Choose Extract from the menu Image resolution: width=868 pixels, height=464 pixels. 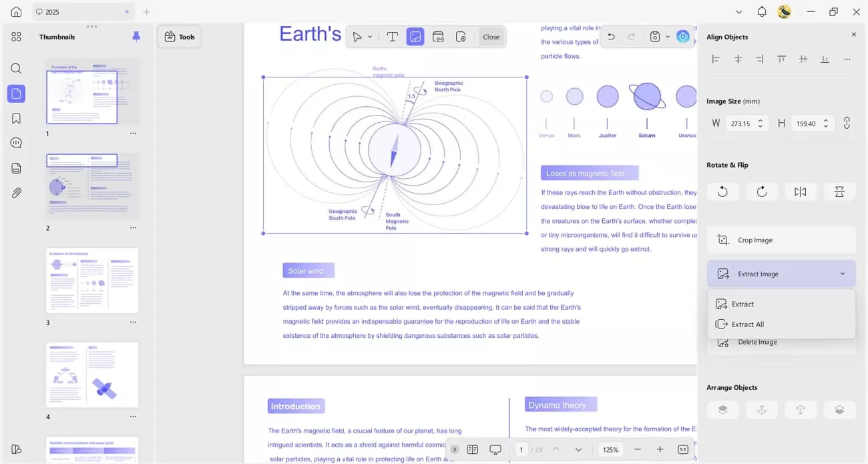pos(781,304)
